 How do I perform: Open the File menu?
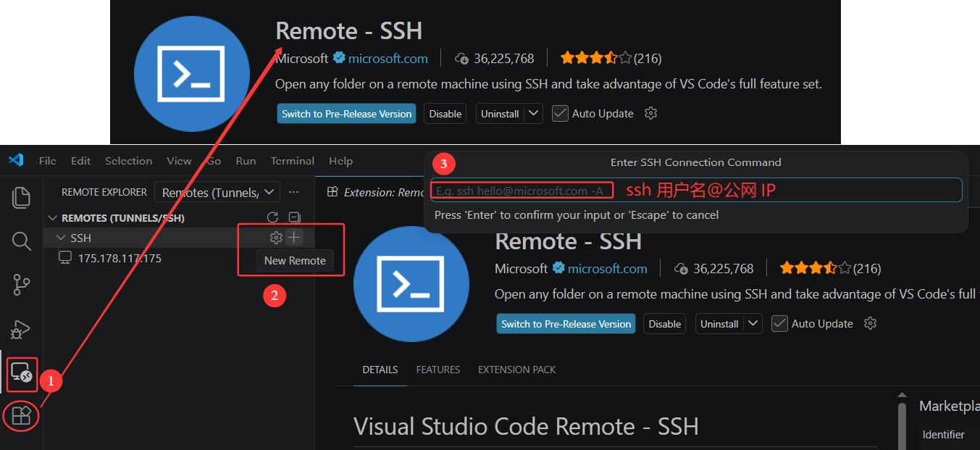point(48,161)
